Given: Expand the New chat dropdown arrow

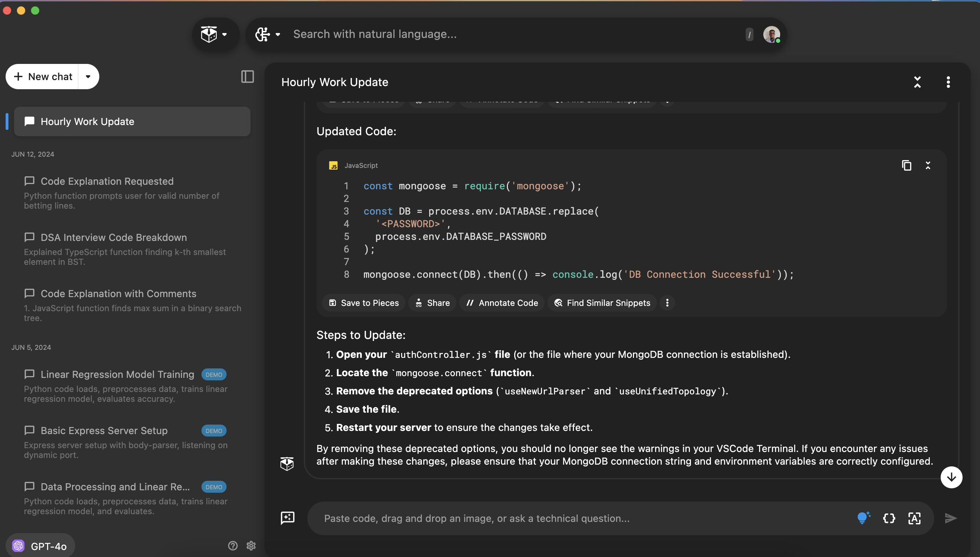Looking at the screenshot, I should 89,77.
